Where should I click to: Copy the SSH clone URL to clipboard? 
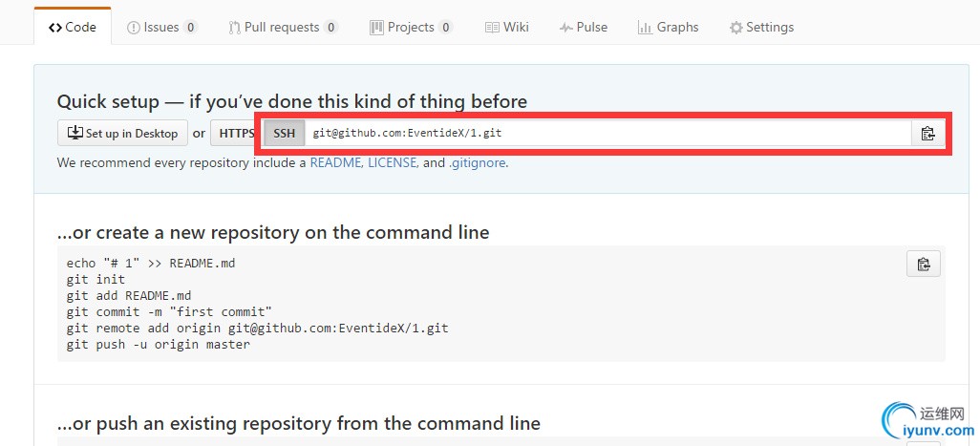927,134
